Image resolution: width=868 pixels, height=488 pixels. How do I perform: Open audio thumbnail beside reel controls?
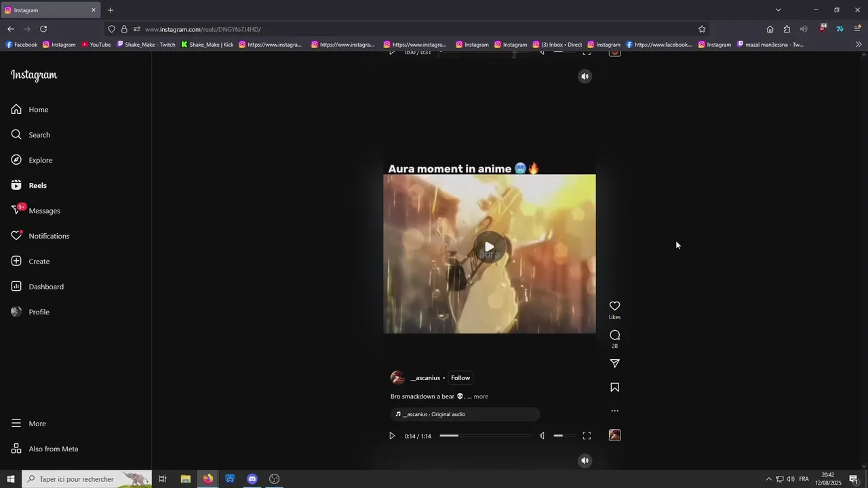tap(614, 435)
